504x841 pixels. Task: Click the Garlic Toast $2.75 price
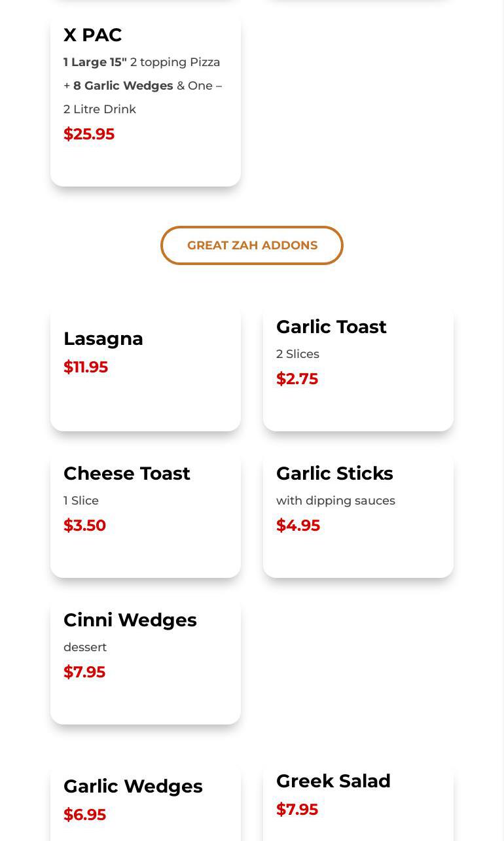[297, 379]
